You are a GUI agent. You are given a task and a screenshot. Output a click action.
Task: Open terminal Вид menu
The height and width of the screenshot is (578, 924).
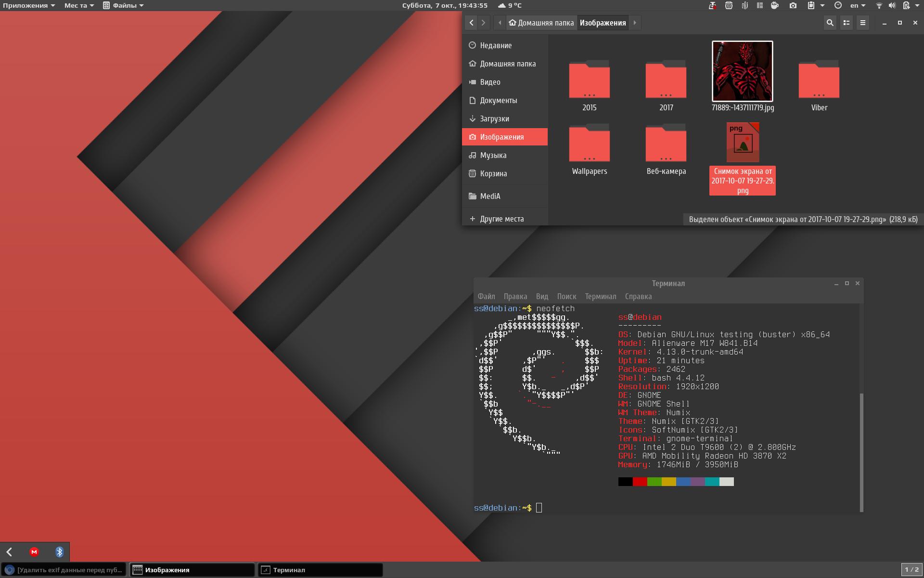click(542, 296)
